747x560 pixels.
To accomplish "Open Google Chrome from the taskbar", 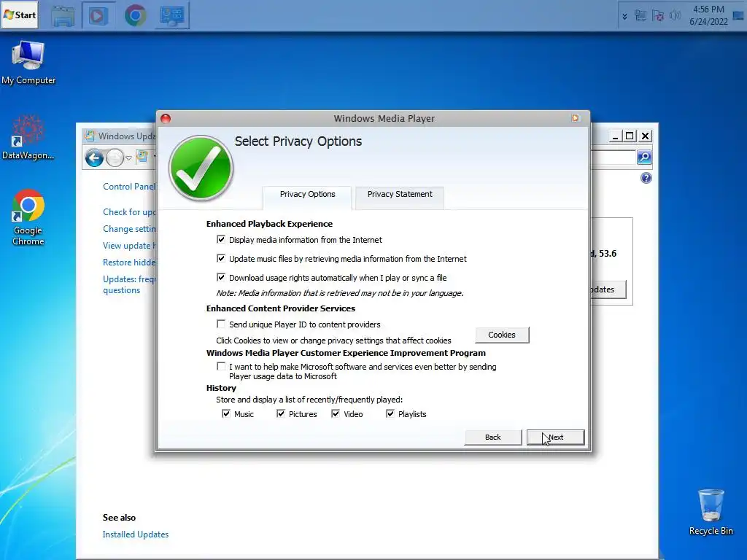I will (x=135, y=16).
